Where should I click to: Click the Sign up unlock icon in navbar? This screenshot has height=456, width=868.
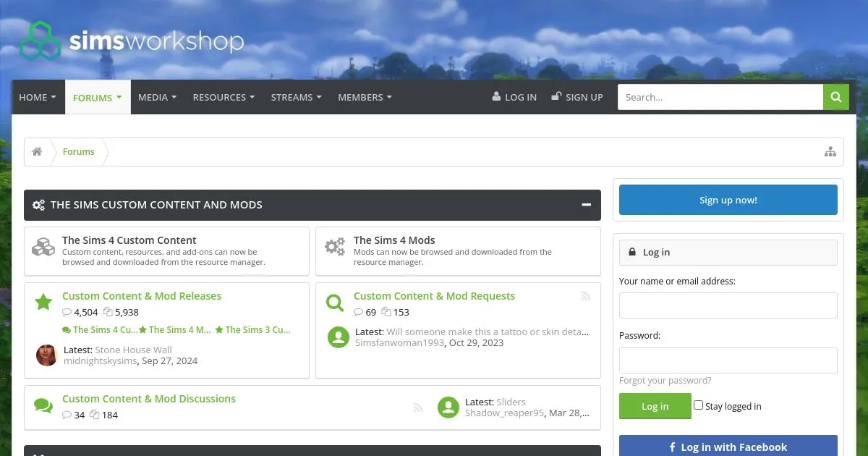click(x=556, y=96)
